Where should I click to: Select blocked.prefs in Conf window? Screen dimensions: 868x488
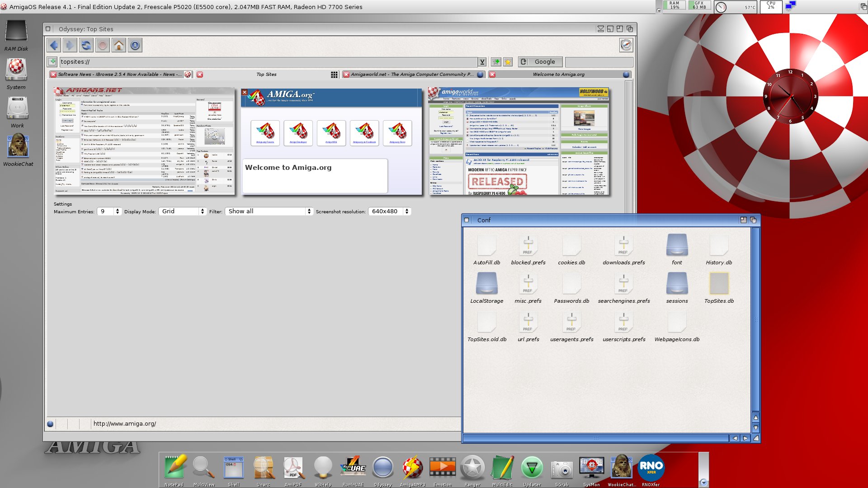(x=528, y=250)
